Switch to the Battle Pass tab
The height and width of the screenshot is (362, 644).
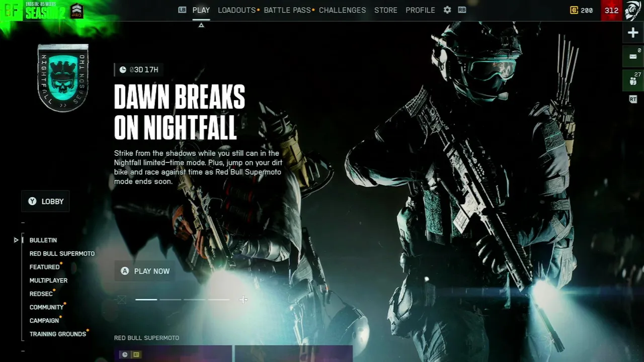pos(287,10)
